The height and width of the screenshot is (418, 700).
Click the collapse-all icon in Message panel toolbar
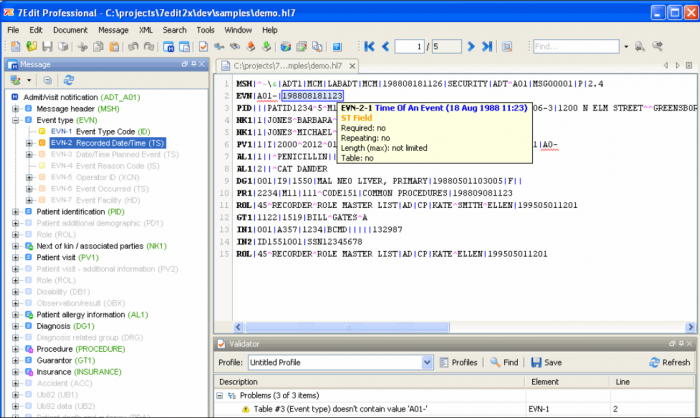(x=47, y=80)
